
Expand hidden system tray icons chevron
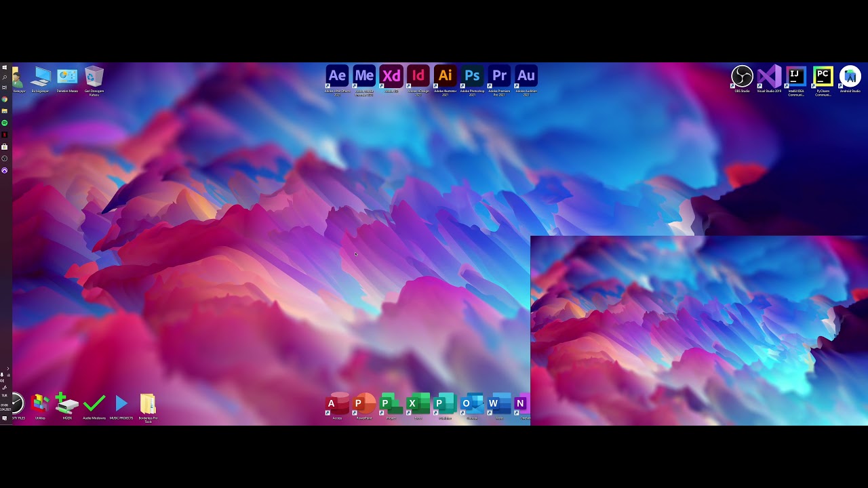(x=7, y=369)
